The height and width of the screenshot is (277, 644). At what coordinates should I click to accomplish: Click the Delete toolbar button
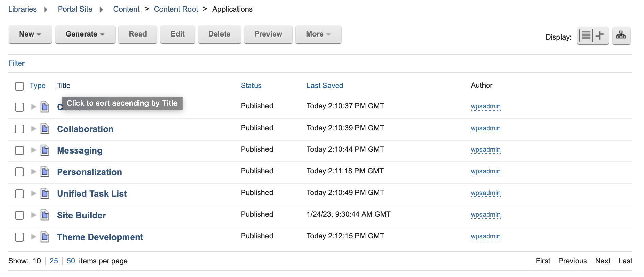219,34
